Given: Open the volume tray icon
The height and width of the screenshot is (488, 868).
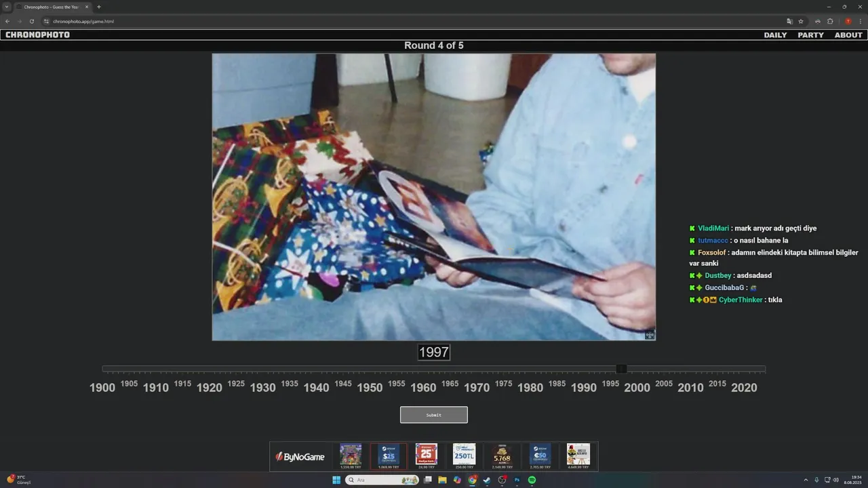Looking at the screenshot, I should [835, 480].
